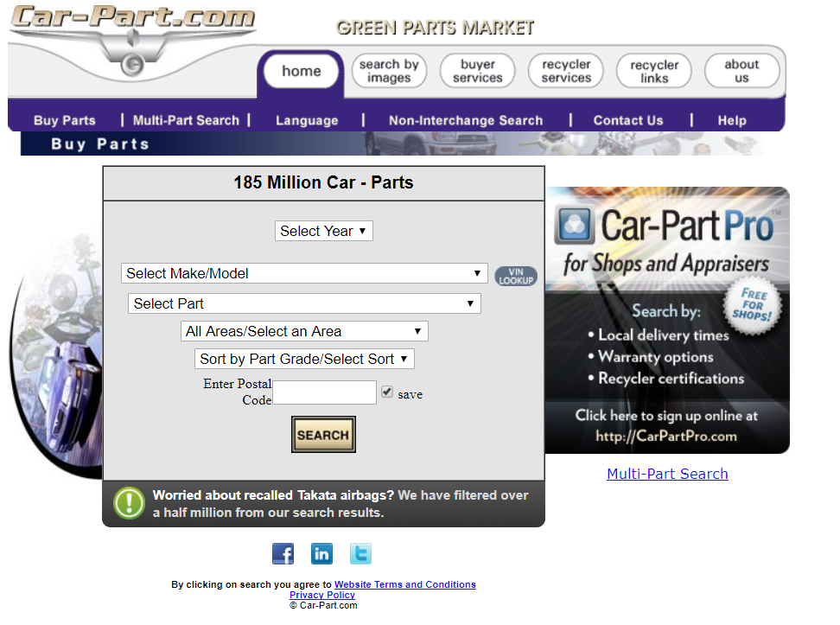Viewport: 840px width, 625px height.
Task: Click the © Car-Part.com copyright text
Action: (323, 605)
